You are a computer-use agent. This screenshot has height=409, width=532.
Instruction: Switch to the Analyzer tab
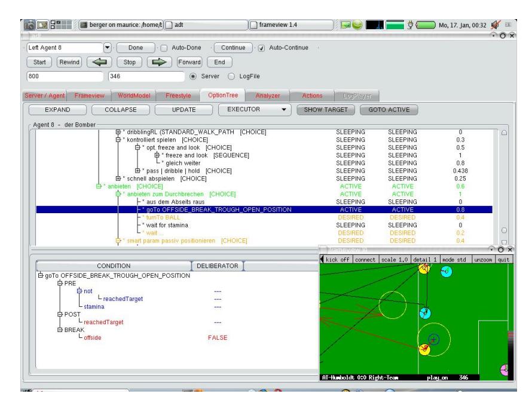[x=268, y=96]
